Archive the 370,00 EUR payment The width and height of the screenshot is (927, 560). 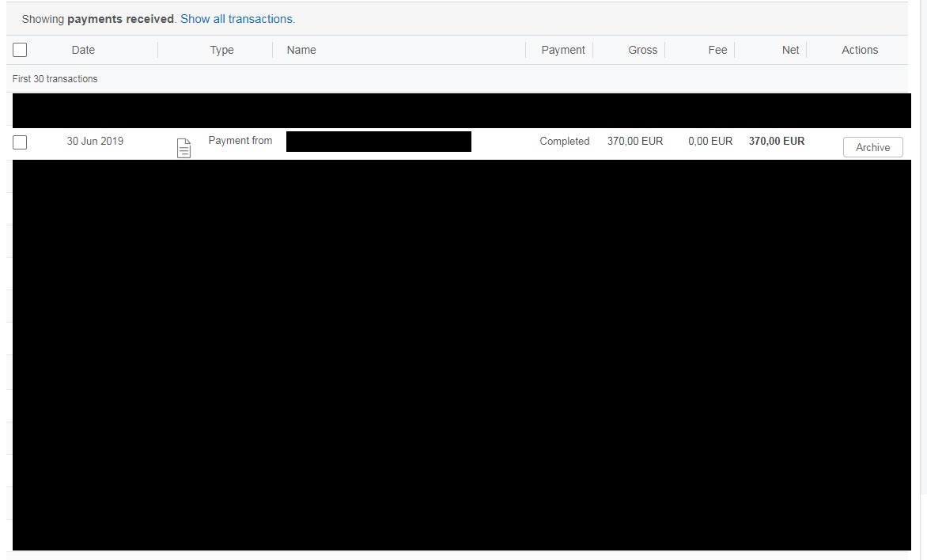pyautogui.click(x=872, y=147)
